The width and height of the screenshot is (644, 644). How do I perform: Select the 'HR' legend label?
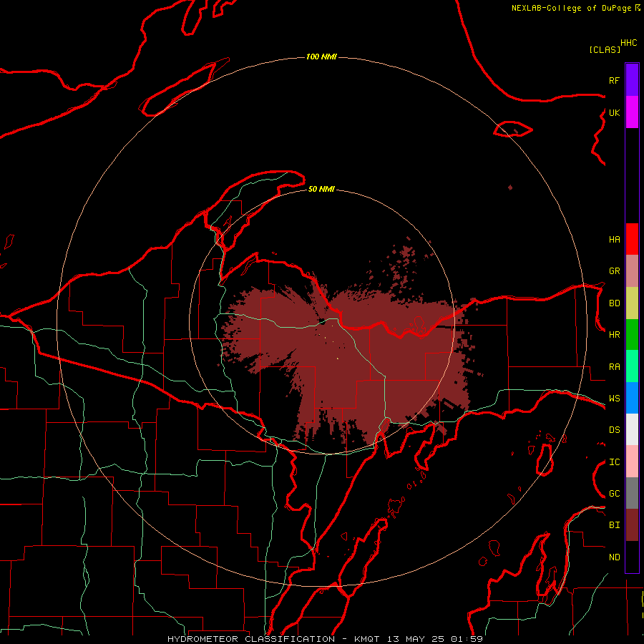click(x=614, y=335)
